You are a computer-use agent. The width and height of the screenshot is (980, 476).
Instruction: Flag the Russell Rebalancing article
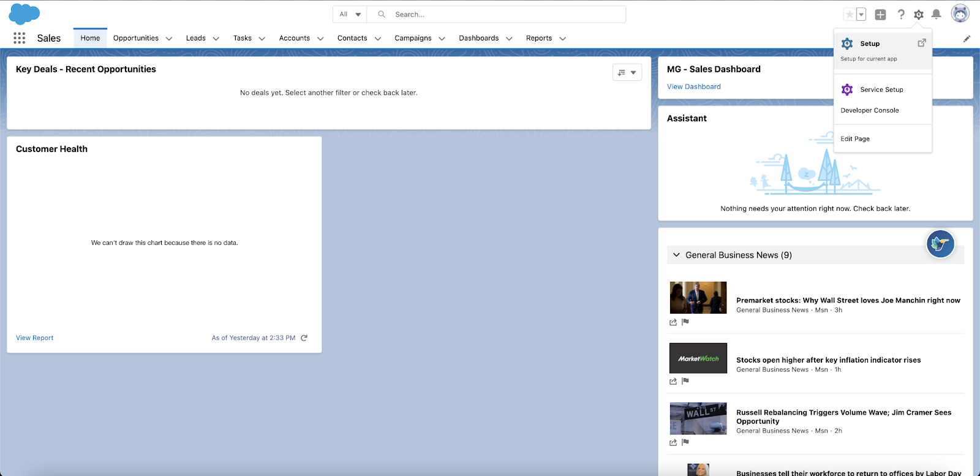685,442
